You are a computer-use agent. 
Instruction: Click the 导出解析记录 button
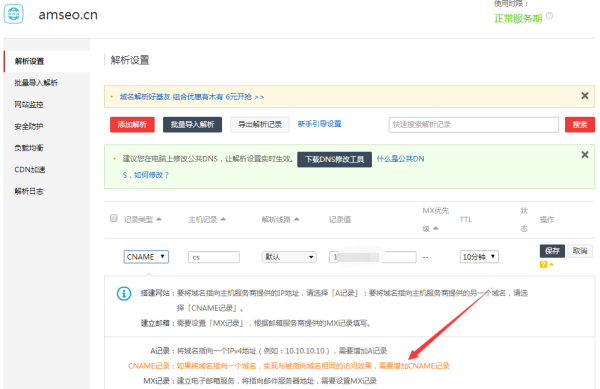click(x=260, y=125)
